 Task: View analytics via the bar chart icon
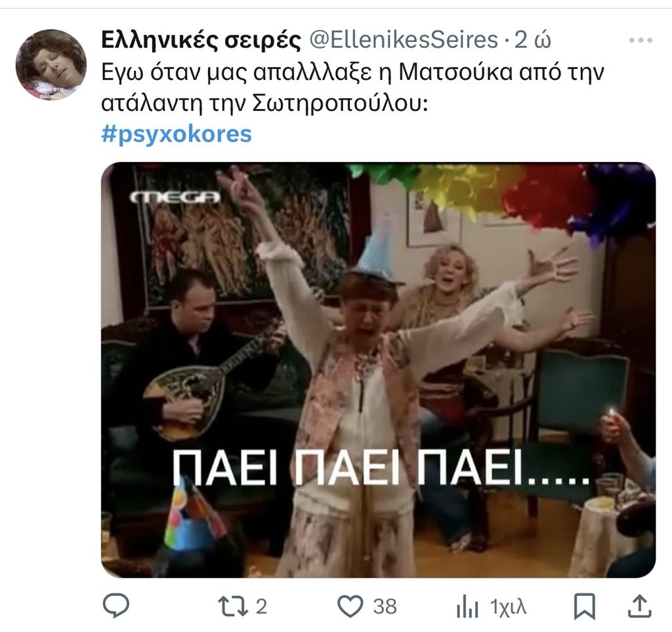coord(467,606)
